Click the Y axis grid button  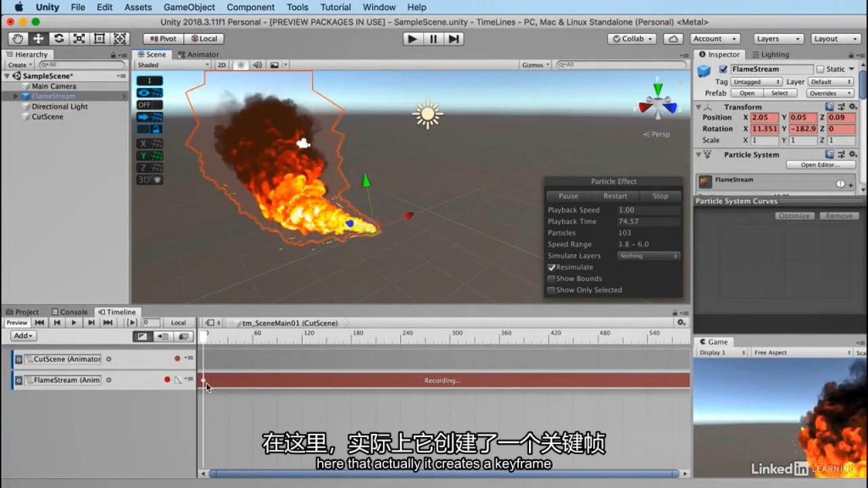pyautogui.click(x=149, y=156)
